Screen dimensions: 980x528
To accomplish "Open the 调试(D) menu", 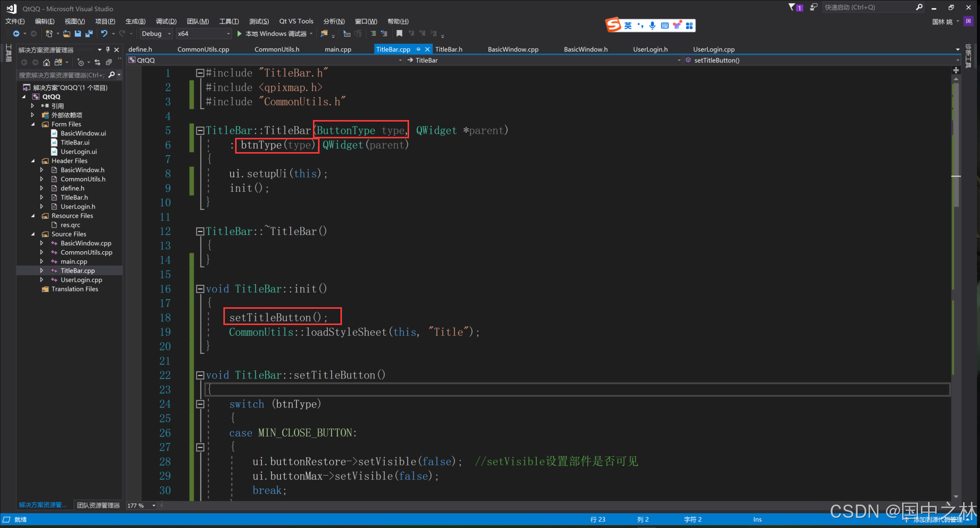I will [x=166, y=21].
